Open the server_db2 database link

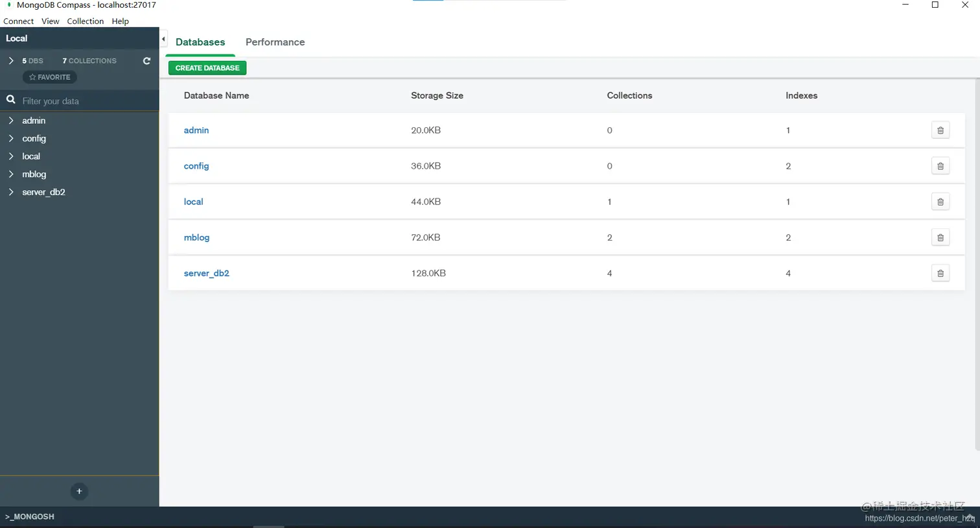pyautogui.click(x=207, y=273)
